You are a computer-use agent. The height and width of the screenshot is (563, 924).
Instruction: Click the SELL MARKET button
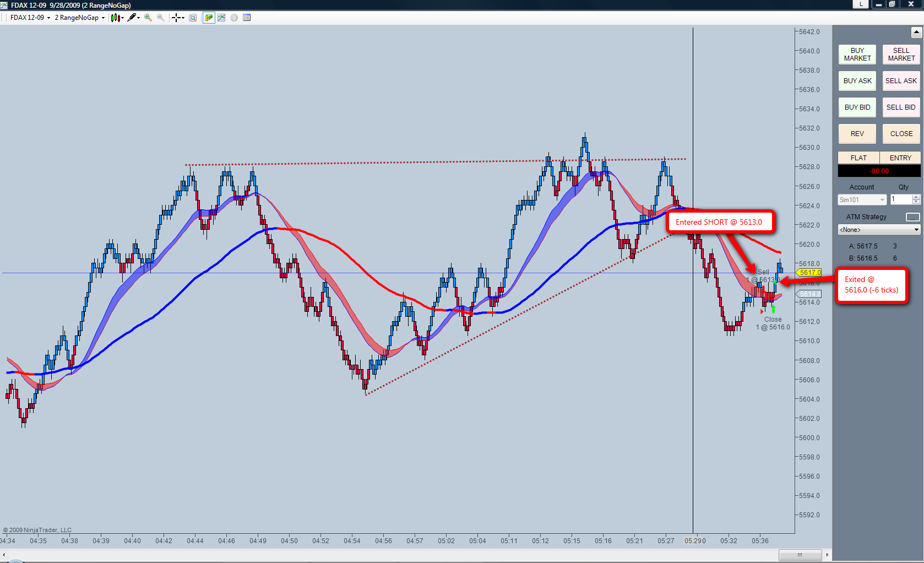pyautogui.click(x=901, y=55)
